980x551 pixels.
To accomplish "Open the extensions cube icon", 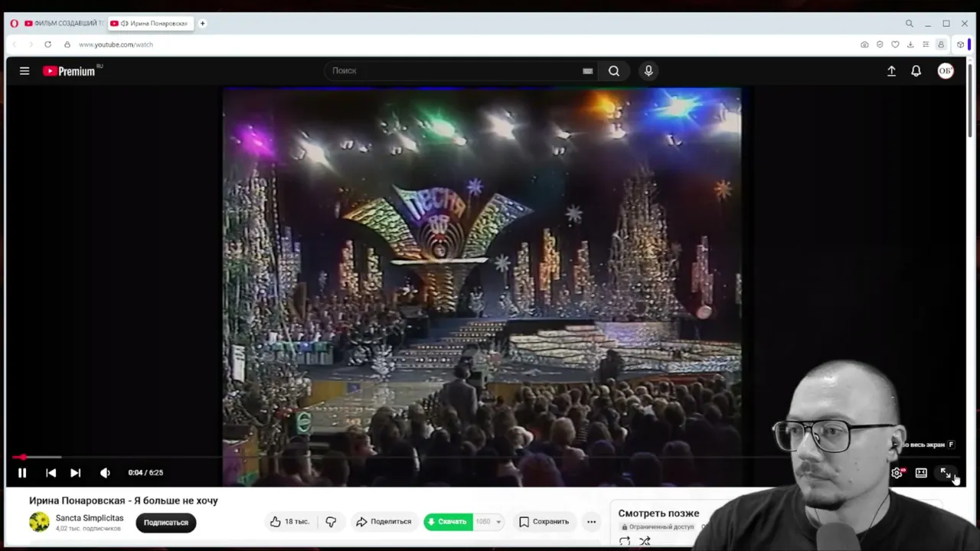I will click(x=960, y=44).
